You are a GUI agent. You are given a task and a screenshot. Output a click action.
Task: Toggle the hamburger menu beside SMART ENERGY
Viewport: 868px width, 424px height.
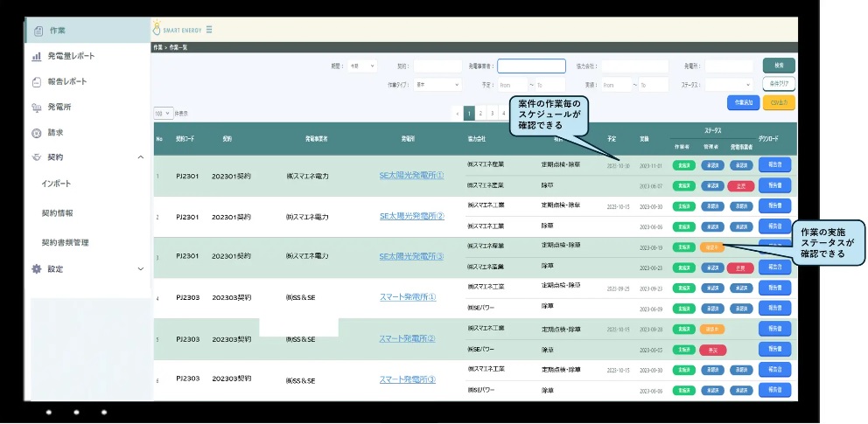point(208,29)
